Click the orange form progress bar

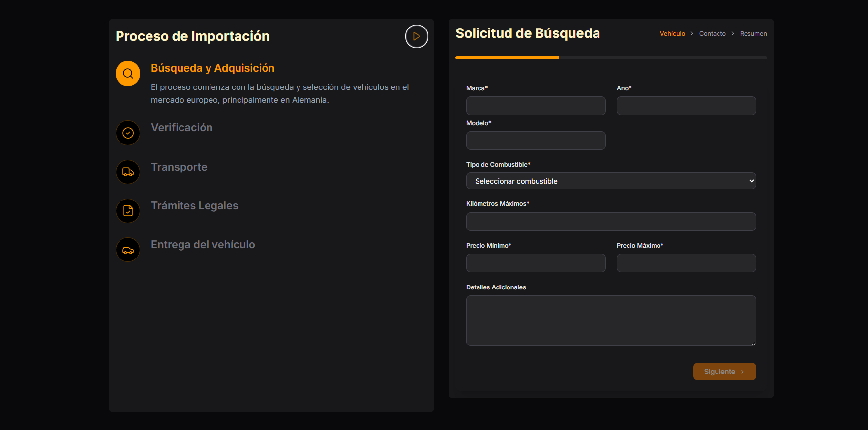507,58
